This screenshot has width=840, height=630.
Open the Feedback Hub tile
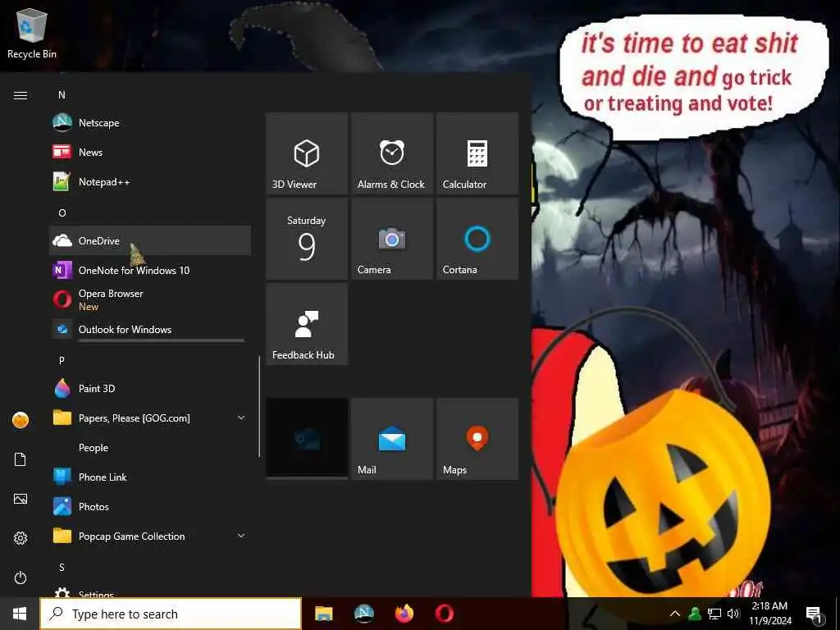(307, 324)
